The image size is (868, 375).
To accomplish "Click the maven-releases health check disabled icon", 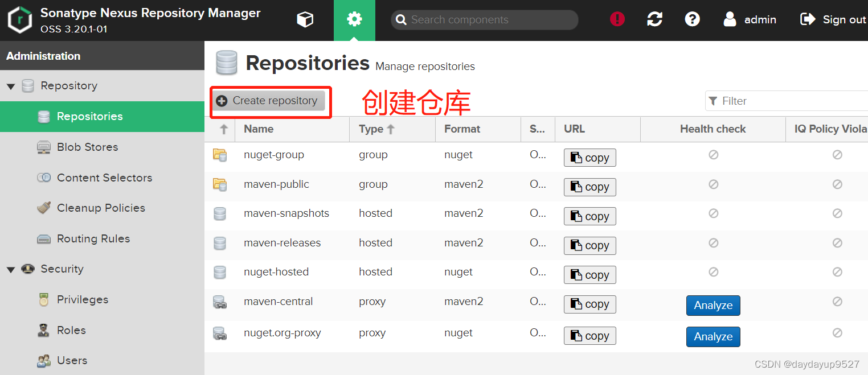I will (x=713, y=243).
